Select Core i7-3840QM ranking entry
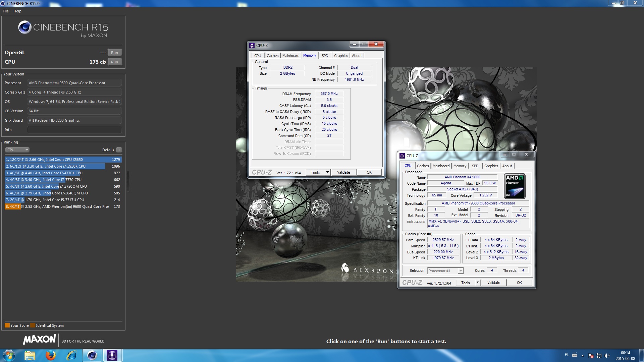 coord(63,193)
